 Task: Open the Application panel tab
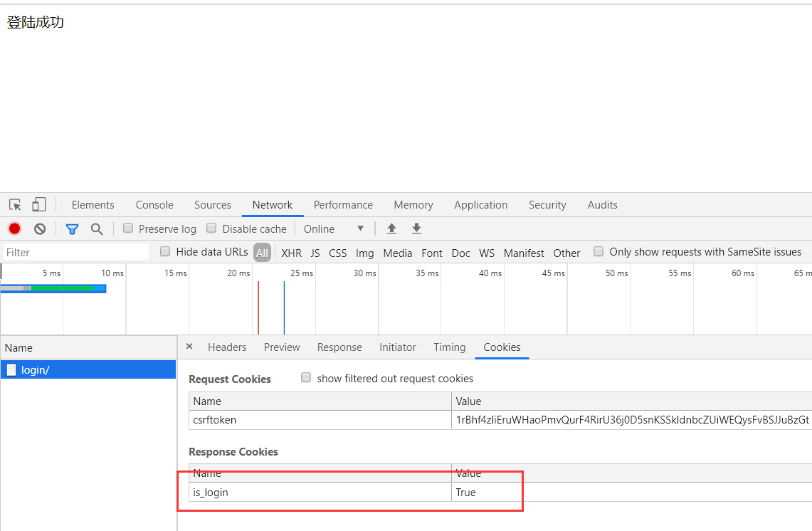point(480,204)
